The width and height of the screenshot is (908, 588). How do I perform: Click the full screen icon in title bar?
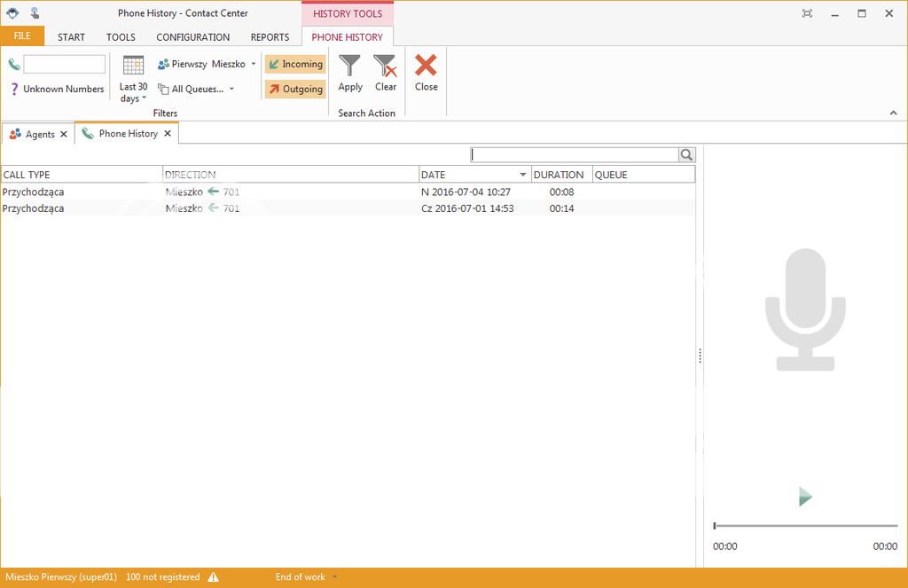point(807,13)
